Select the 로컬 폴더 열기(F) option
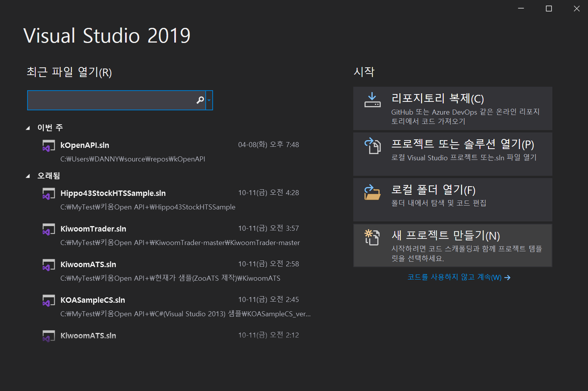 click(452, 199)
